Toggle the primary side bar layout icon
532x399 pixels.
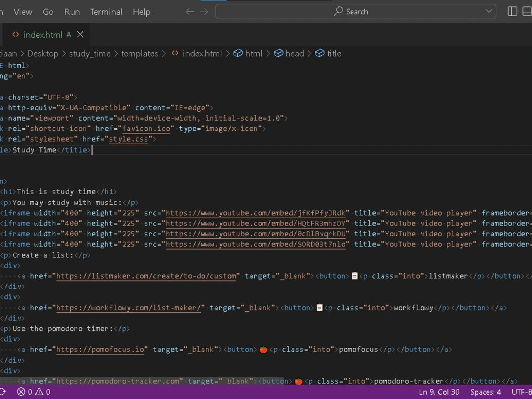(512, 12)
